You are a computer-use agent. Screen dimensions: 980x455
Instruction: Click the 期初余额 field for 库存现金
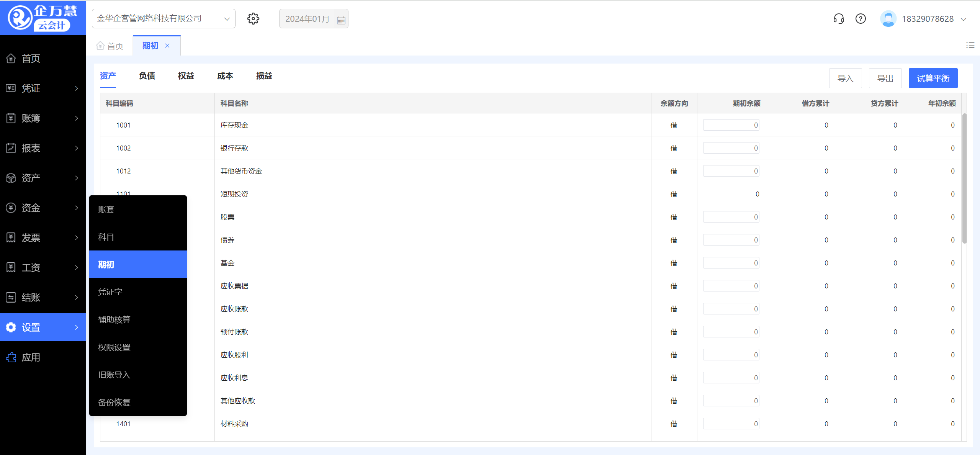pos(731,125)
